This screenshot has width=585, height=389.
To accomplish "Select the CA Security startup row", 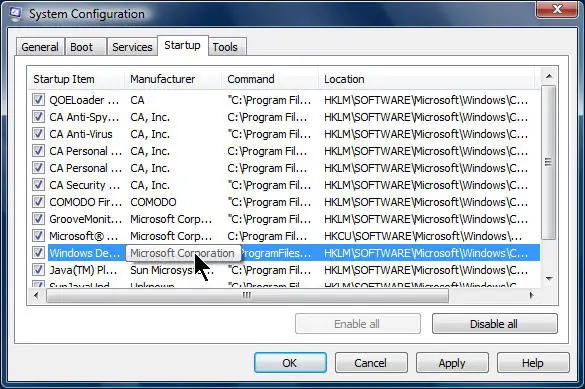I will tap(284, 185).
